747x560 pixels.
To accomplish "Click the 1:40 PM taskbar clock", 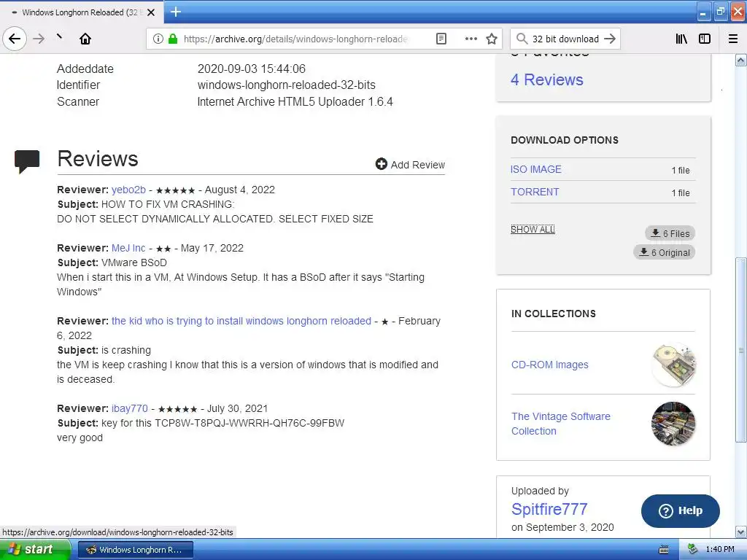I will pos(720,550).
